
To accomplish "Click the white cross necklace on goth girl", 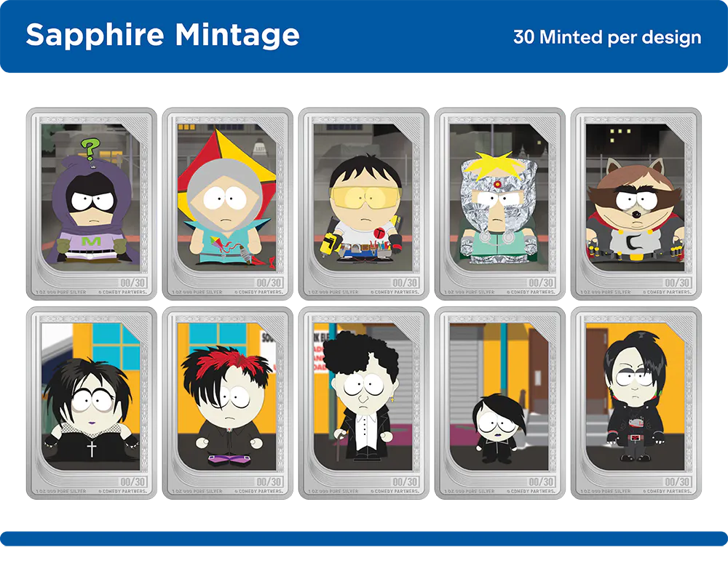I will coord(92,449).
